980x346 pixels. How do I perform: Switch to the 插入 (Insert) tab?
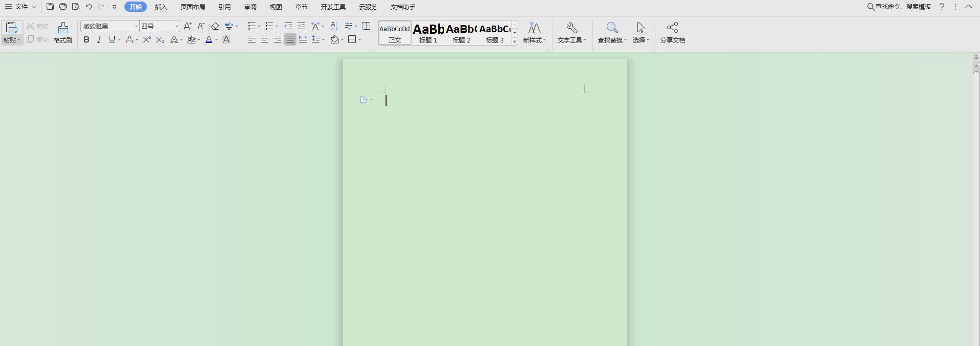click(161, 7)
